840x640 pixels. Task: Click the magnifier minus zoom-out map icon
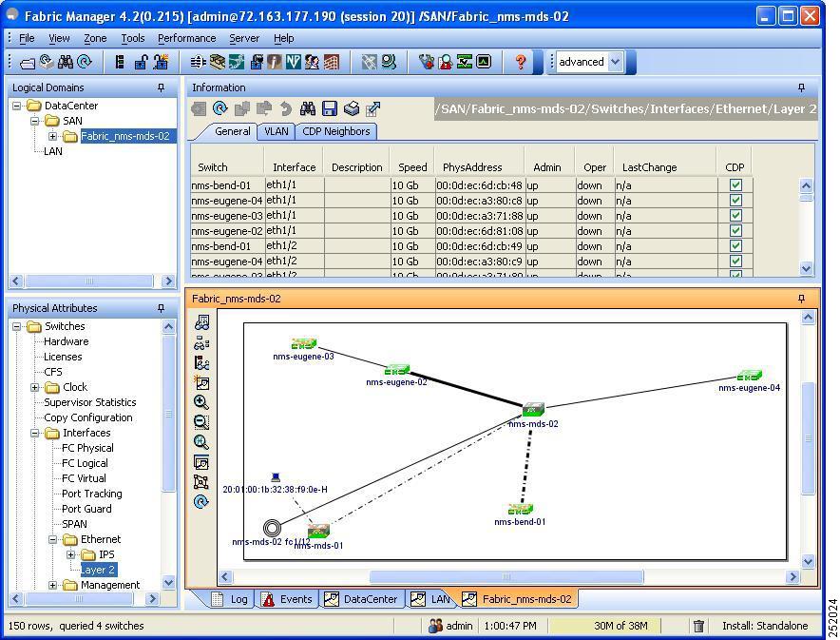click(x=201, y=422)
